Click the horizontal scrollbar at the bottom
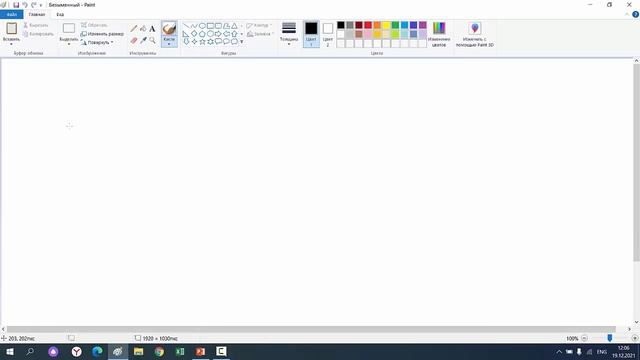This screenshot has width=640, height=360. coord(311,329)
